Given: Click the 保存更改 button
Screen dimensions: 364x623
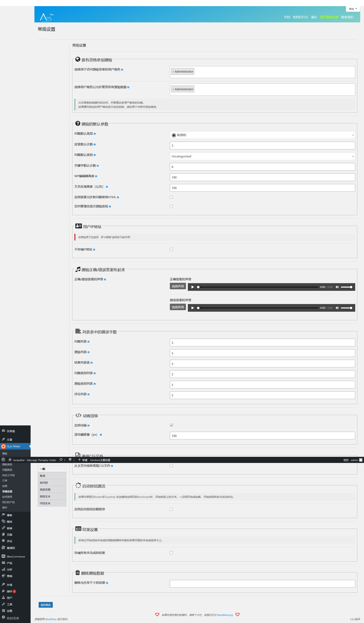Looking at the screenshot, I should [x=46, y=605].
